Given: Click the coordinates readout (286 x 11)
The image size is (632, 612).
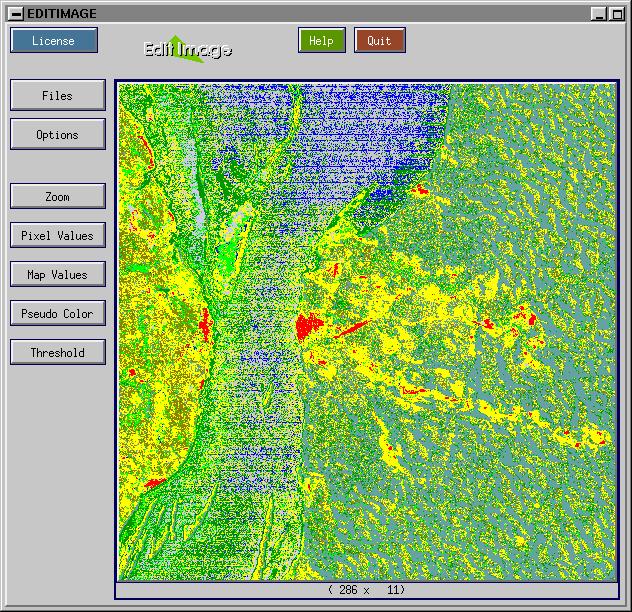Looking at the screenshot, I should tap(367, 590).
